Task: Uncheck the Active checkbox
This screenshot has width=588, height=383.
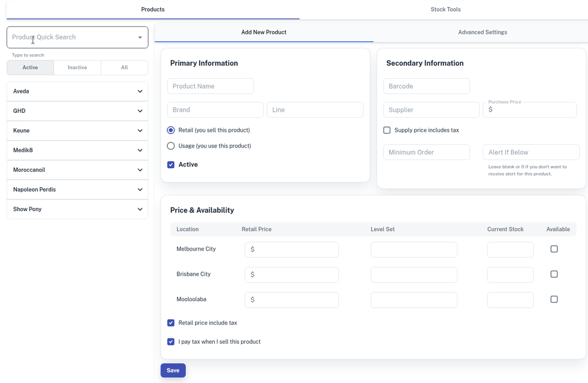Action: (x=171, y=165)
